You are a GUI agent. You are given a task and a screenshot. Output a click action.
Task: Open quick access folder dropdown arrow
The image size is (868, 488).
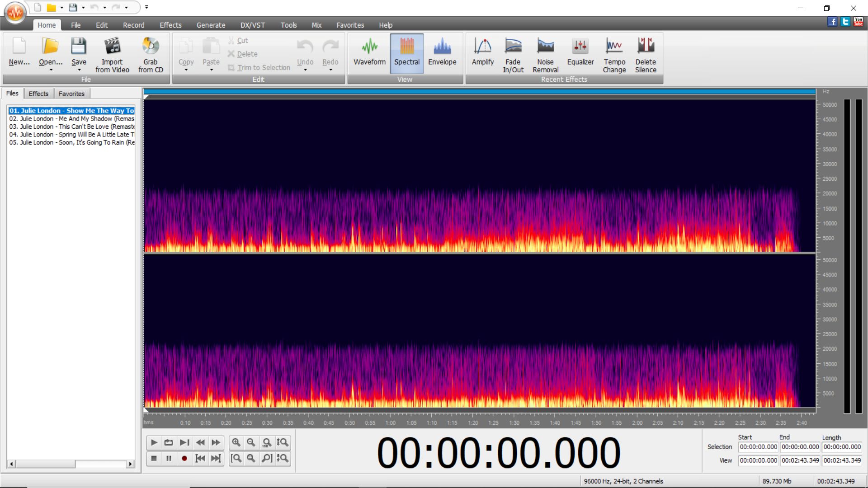click(61, 8)
